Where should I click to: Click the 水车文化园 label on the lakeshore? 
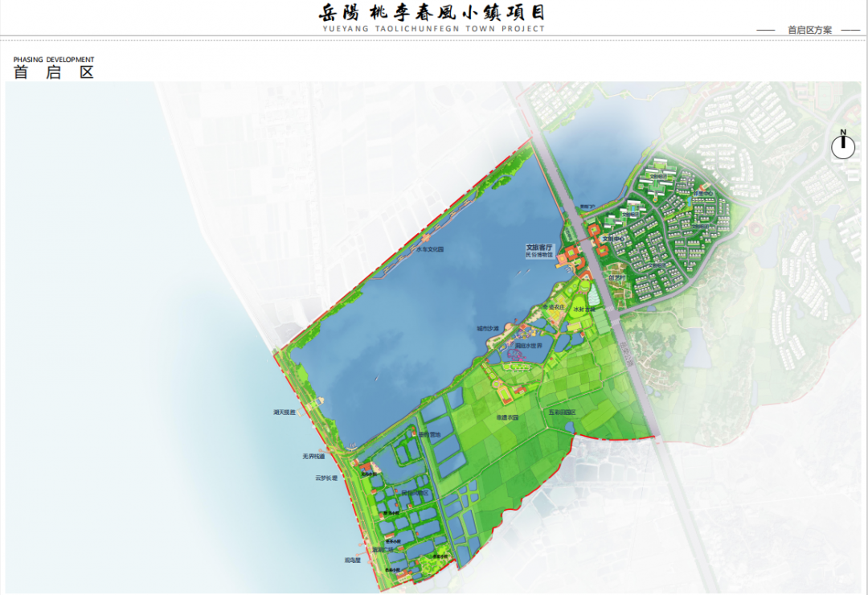coord(430,249)
